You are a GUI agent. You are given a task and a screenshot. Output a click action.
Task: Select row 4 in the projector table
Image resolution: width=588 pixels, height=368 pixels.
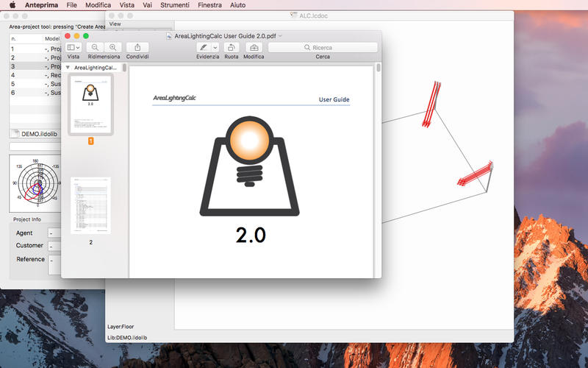click(35, 75)
